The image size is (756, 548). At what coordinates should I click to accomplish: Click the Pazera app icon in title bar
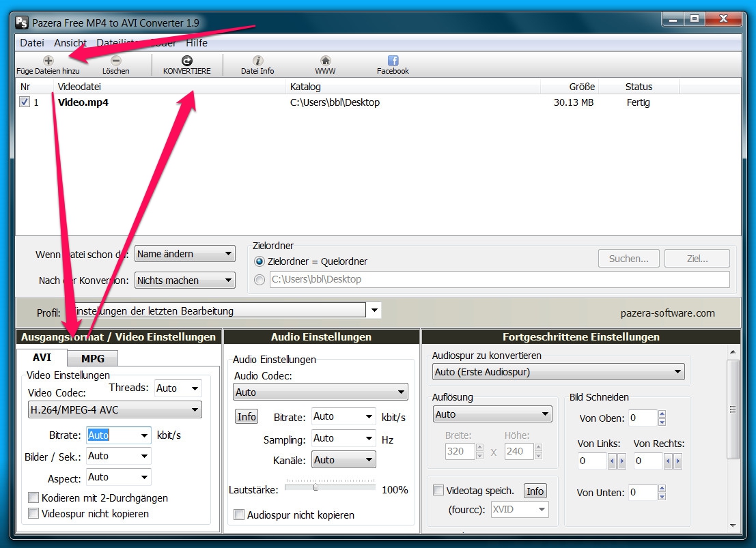[x=23, y=23]
